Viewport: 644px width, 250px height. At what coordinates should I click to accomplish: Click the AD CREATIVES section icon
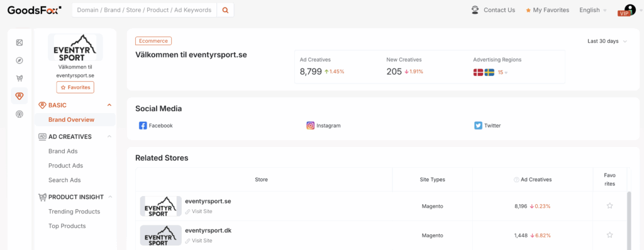pyautogui.click(x=42, y=136)
